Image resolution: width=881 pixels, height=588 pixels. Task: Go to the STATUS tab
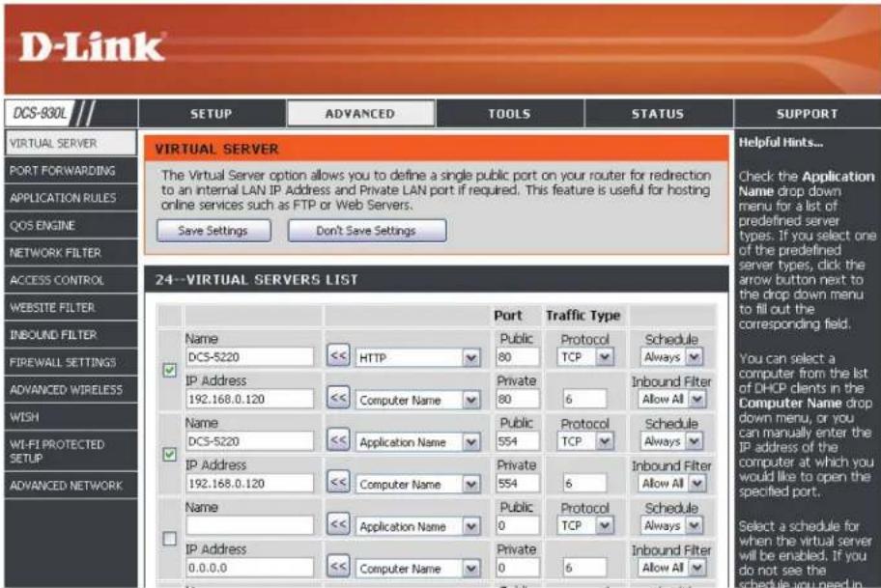click(x=658, y=113)
